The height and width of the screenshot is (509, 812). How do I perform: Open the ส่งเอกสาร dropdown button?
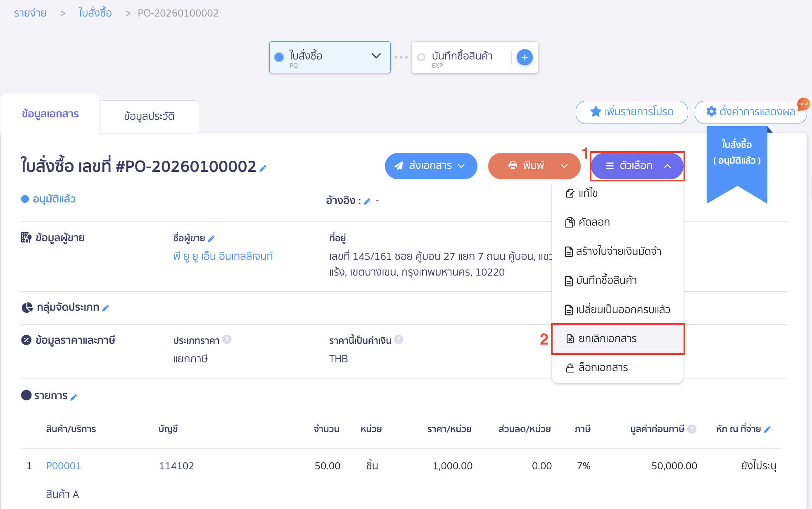click(431, 166)
